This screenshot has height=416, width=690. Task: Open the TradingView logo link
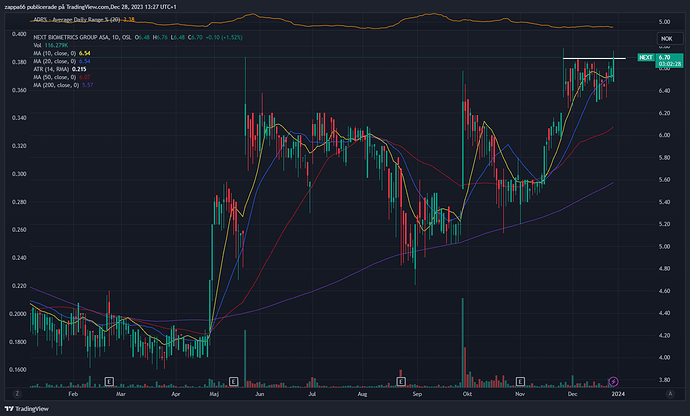tap(26, 409)
